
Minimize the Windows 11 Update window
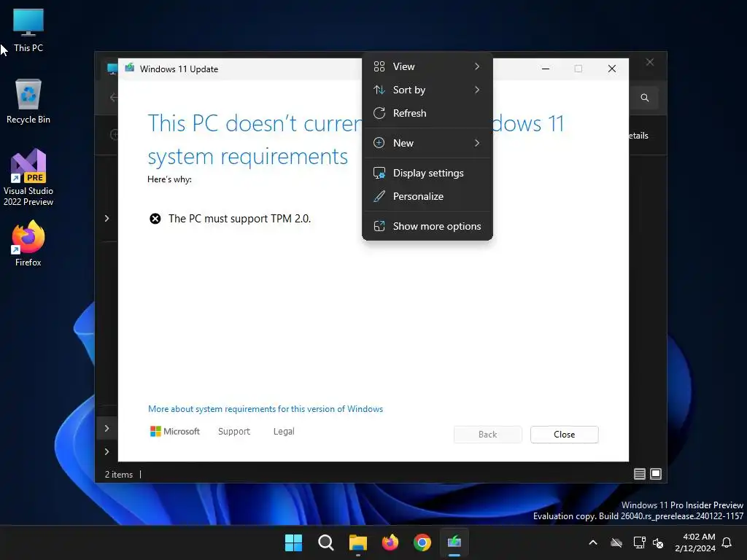546,69
